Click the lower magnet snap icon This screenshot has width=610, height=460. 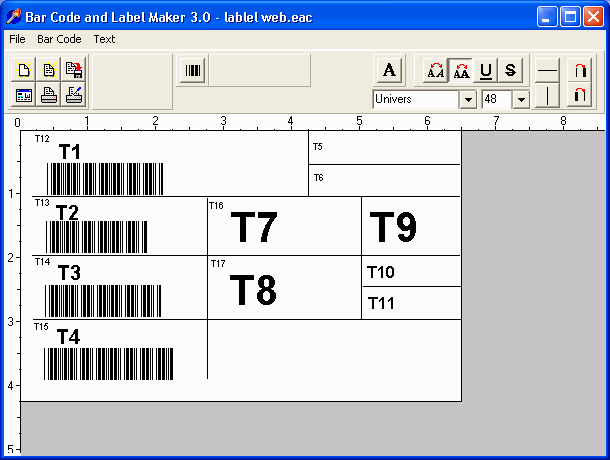[580, 95]
